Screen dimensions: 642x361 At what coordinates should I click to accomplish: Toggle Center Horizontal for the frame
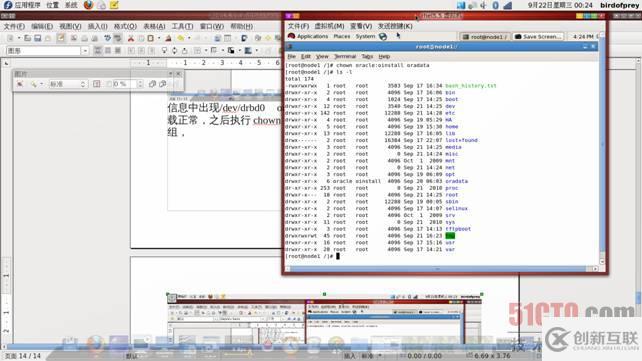click(141, 50)
